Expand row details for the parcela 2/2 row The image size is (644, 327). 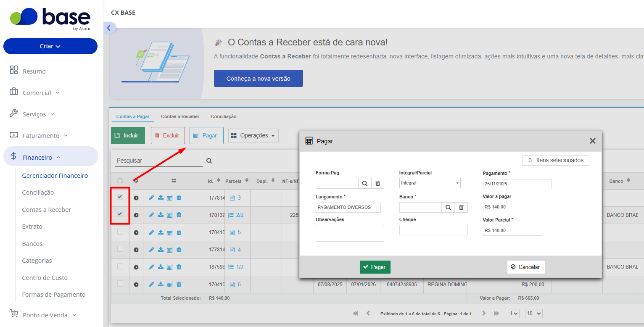(x=136, y=215)
